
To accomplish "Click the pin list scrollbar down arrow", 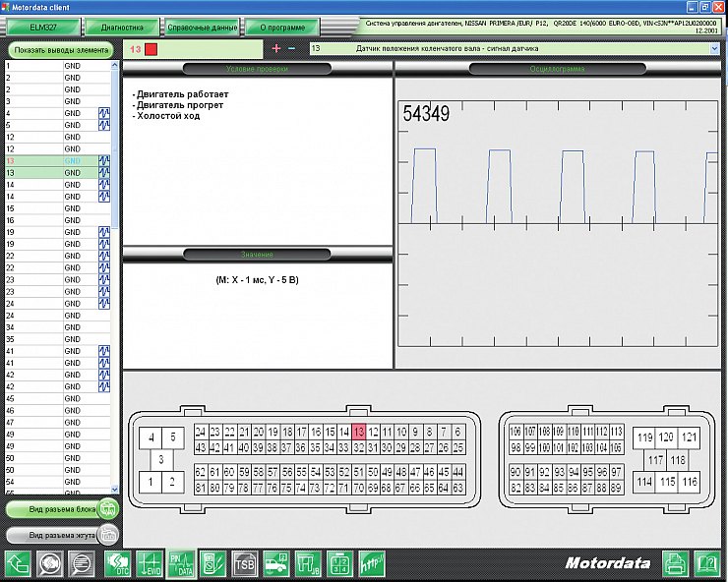I will 115,490.
